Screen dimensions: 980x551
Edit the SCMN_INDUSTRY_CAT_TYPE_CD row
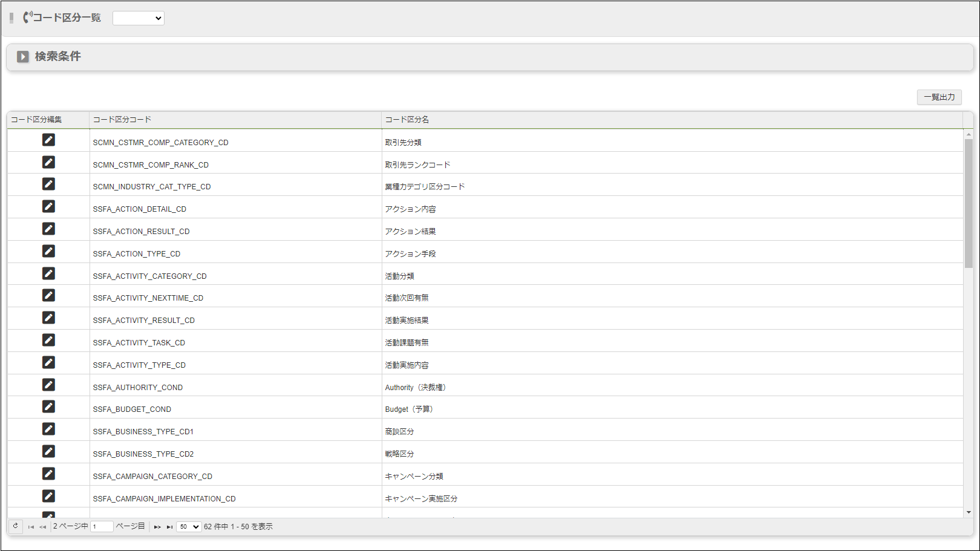48,184
